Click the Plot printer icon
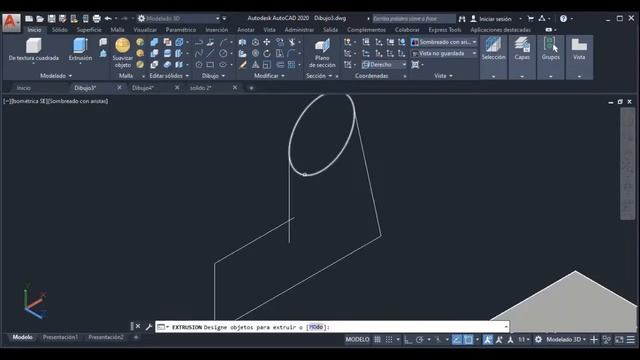640x360 pixels. (96, 18)
